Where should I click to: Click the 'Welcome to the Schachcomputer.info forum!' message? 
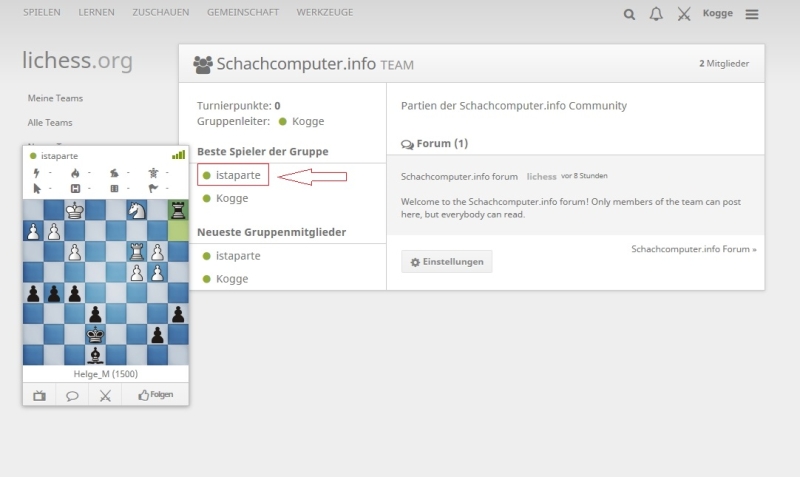click(x=571, y=208)
